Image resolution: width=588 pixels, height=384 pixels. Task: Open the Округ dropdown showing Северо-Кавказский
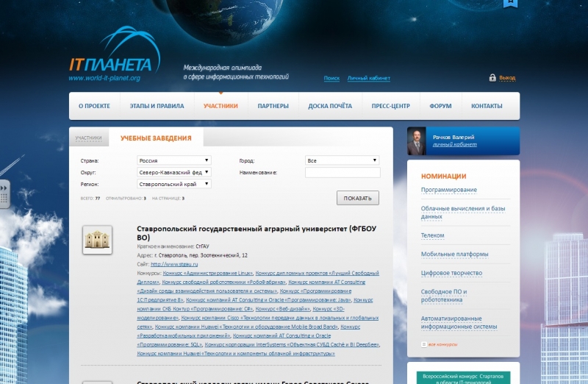click(x=174, y=172)
